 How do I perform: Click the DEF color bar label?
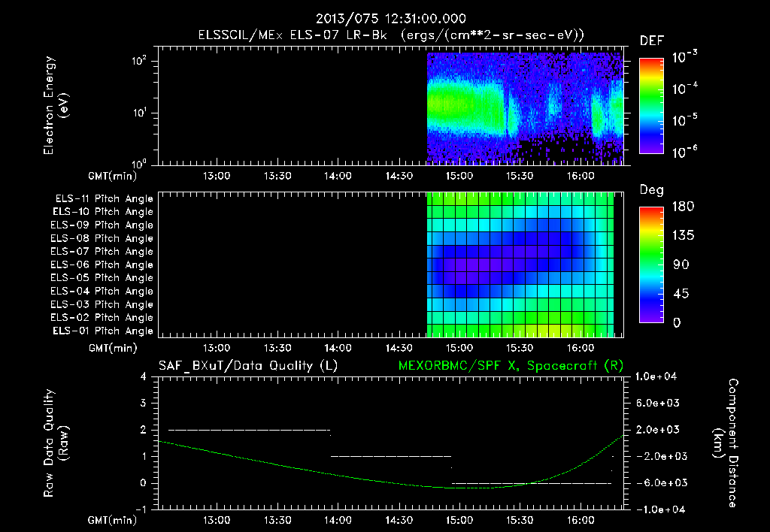651,41
